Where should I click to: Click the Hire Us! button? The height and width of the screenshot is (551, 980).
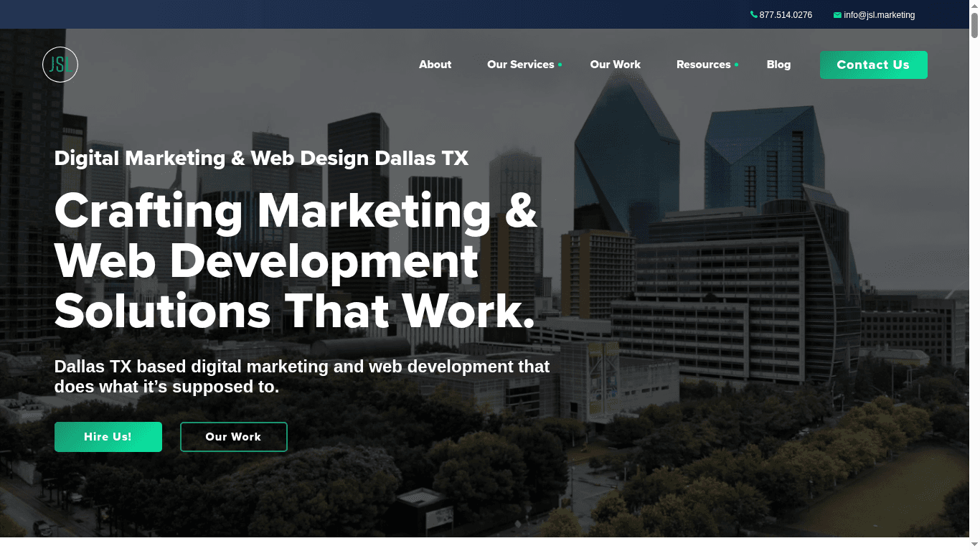[x=108, y=437]
